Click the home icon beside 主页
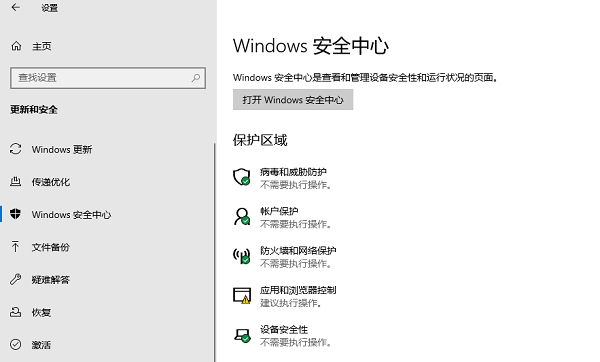Image resolution: width=600 pixels, height=362 pixels. pos(16,46)
